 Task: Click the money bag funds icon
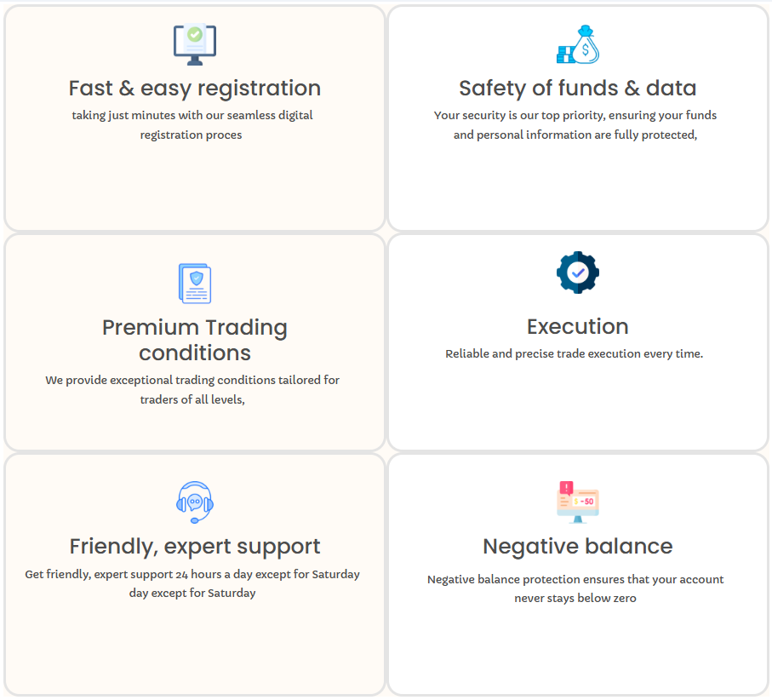pos(578,44)
